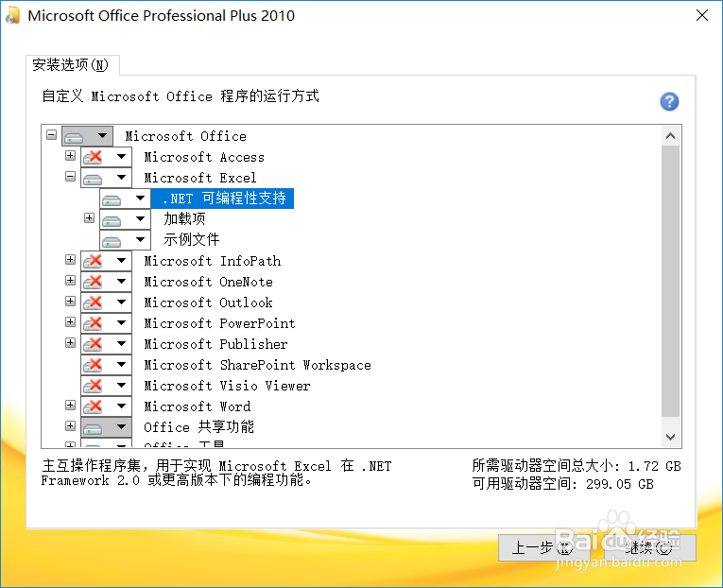This screenshot has width=723, height=588.
Task: Select the Microsoft Publisher label
Action: click(x=215, y=343)
